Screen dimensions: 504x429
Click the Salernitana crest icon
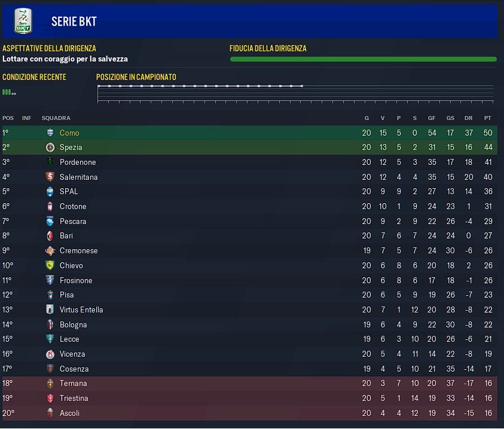click(x=50, y=177)
